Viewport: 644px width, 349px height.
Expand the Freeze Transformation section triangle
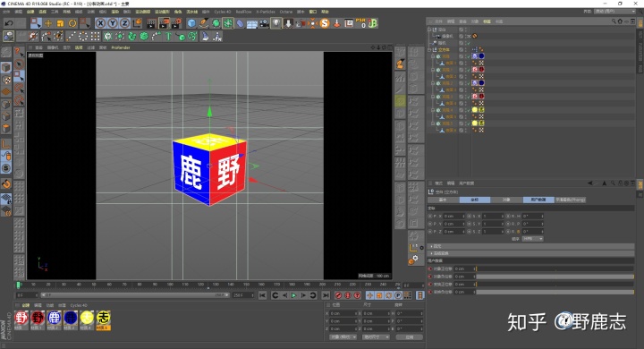coord(431,253)
